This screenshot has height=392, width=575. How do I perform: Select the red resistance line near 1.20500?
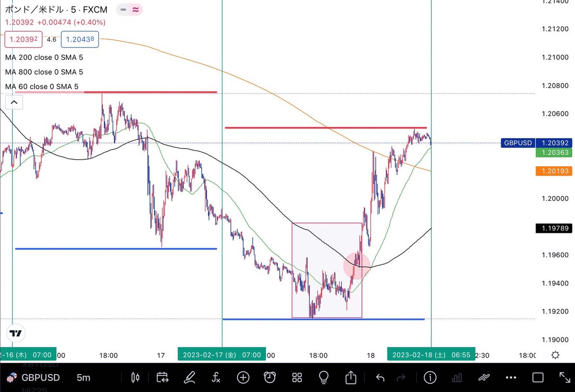coord(325,127)
